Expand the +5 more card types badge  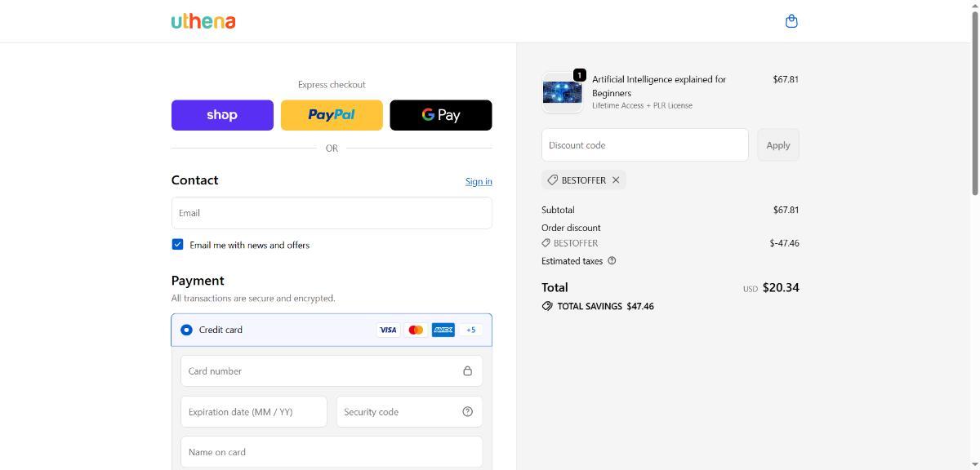pyautogui.click(x=470, y=330)
